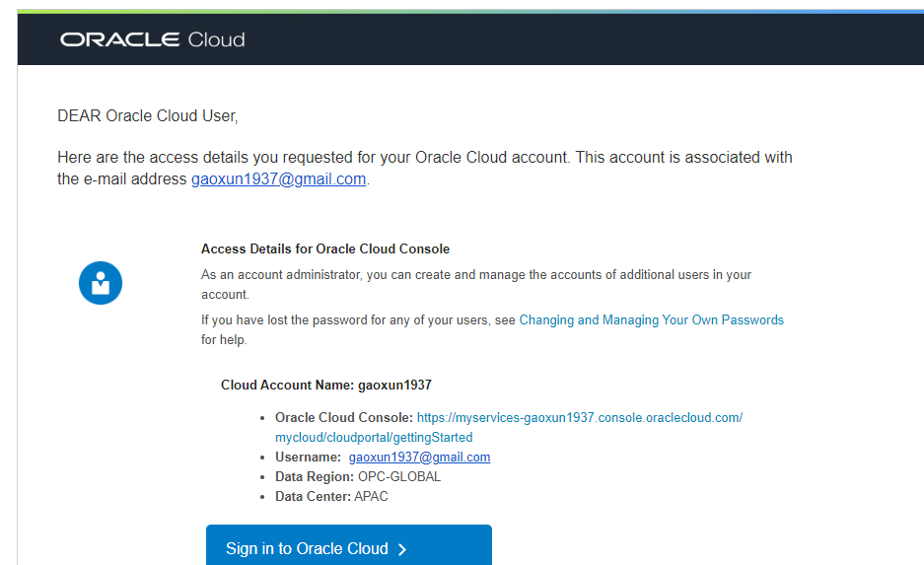Open gaoxun1937@gmail.com link in intro paragraph

point(279,179)
